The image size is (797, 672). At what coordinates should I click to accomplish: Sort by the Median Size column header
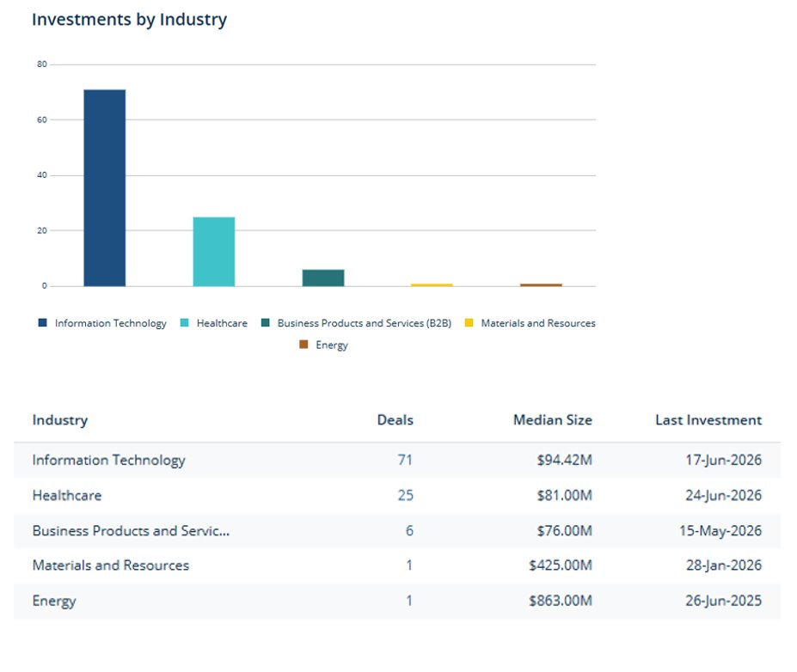tap(553, 420)
